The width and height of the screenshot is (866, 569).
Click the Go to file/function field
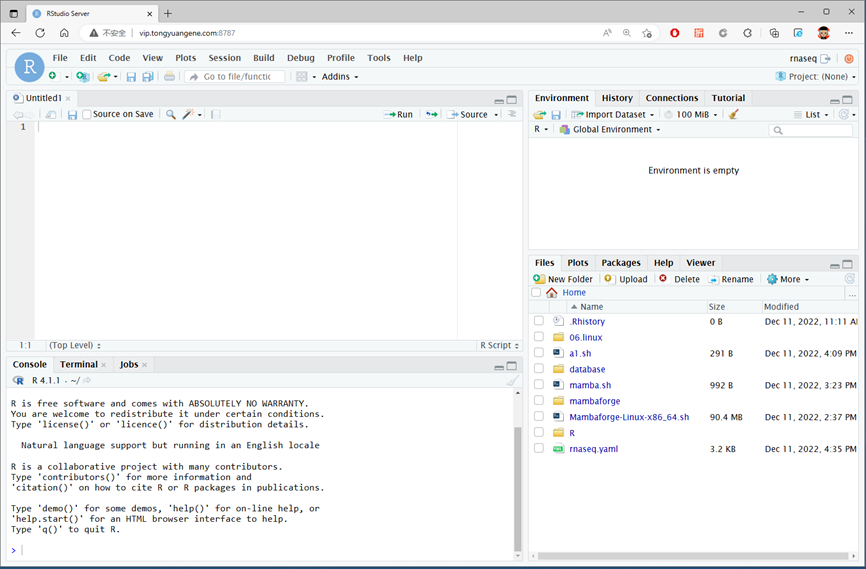(x=235, y=77)
